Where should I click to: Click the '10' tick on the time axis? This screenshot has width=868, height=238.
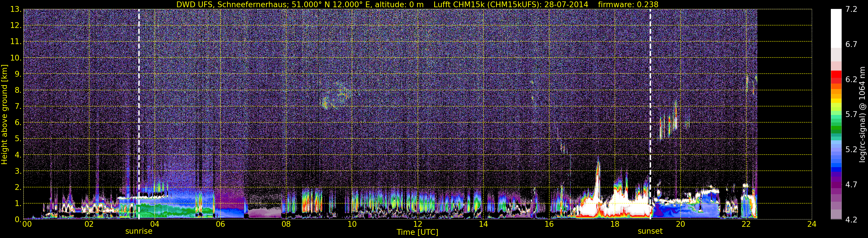pos(352,224)
